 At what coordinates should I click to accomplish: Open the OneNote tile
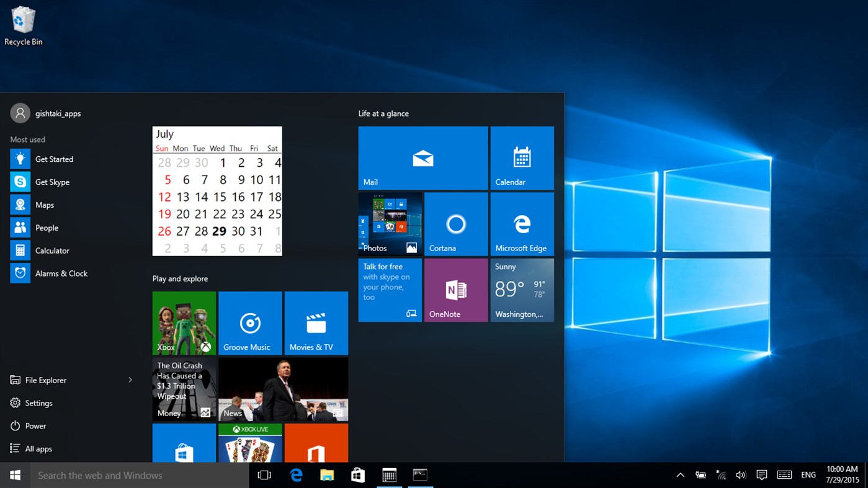pos(455,290)
